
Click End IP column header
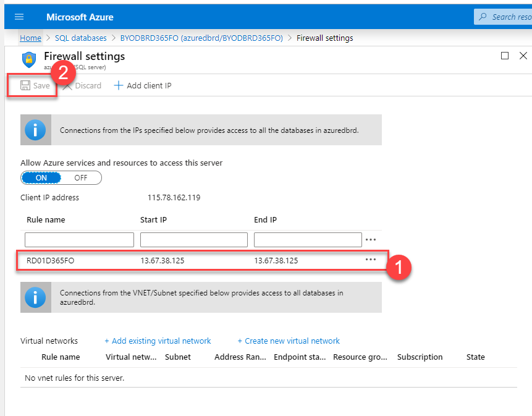click(265, 220)
